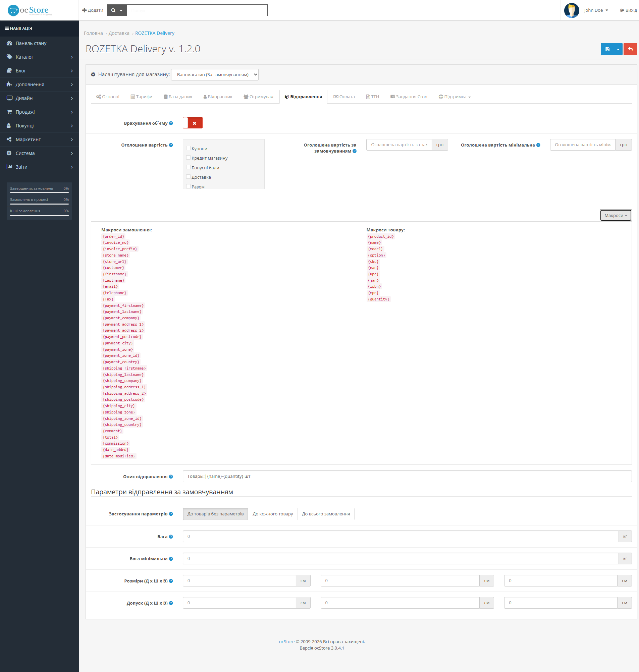
Task: Expand the Дизайн menu
Action: [39, 98]
